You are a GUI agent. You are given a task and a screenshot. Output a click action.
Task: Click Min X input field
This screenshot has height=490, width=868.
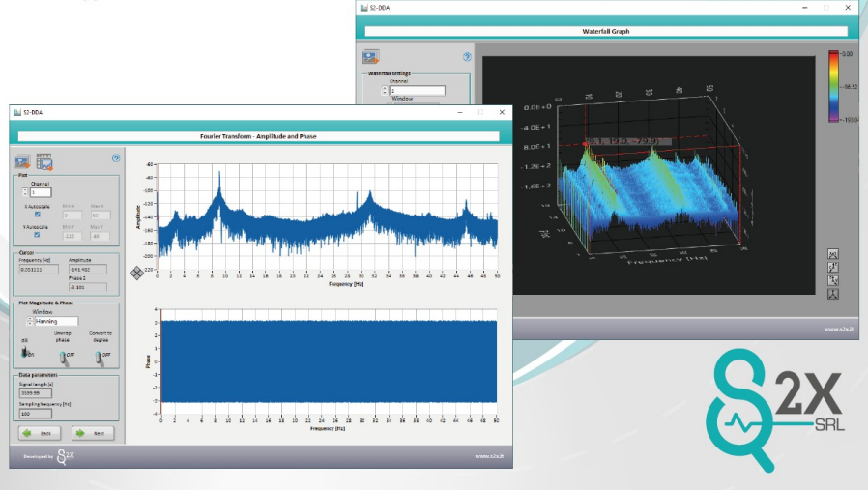point(72,216)
